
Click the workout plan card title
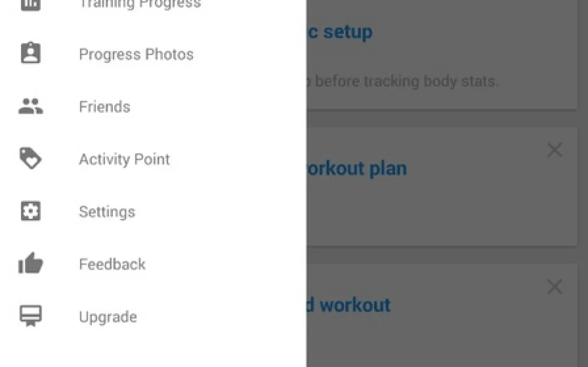coord(357,169)
